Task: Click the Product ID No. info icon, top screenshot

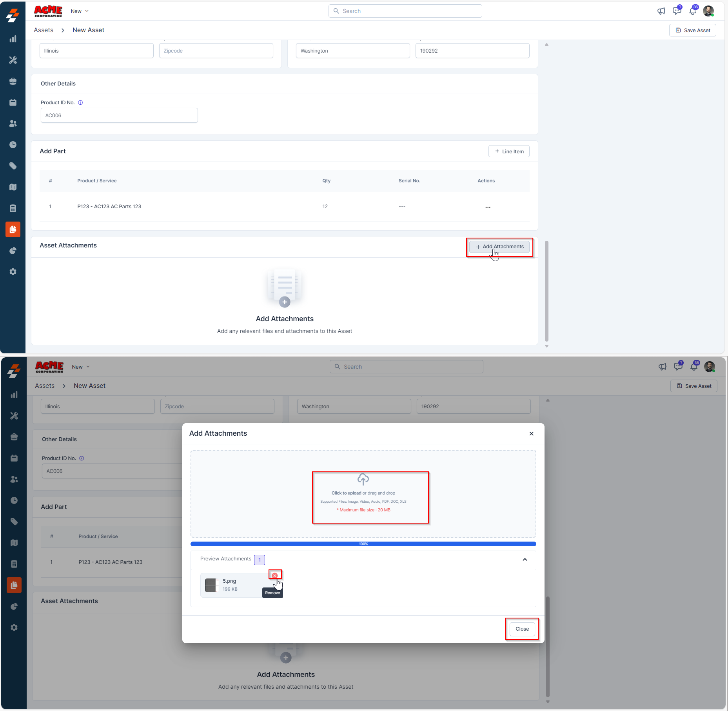Action: [x=80, y=103]
